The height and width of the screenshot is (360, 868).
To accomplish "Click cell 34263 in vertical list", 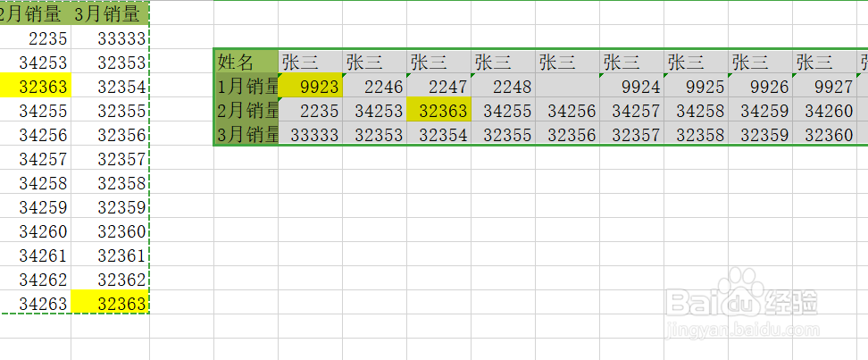I will 36,303.
